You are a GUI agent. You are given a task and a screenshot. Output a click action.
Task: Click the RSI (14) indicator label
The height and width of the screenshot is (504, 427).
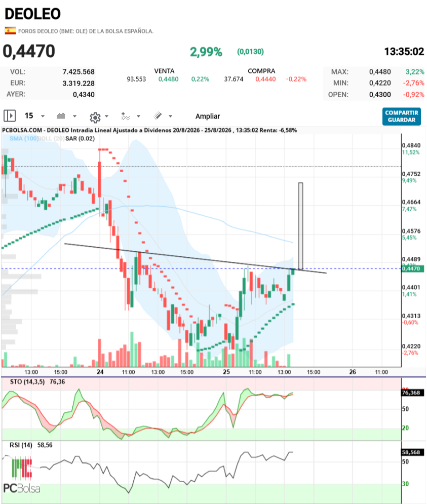coord(21,445)
